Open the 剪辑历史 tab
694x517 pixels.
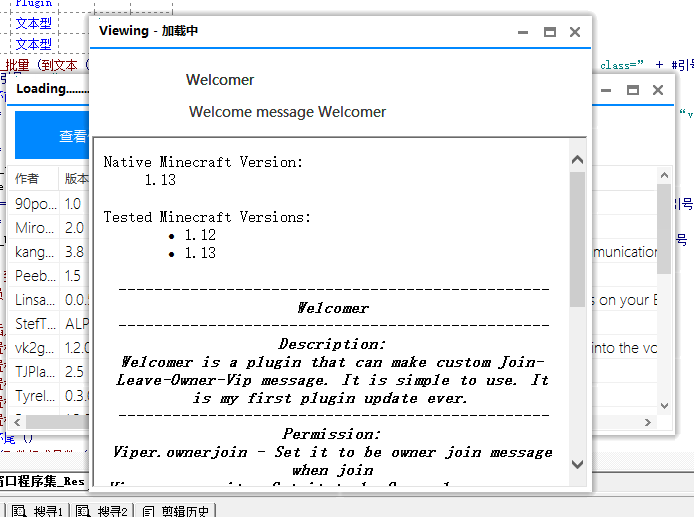[178, 511]
